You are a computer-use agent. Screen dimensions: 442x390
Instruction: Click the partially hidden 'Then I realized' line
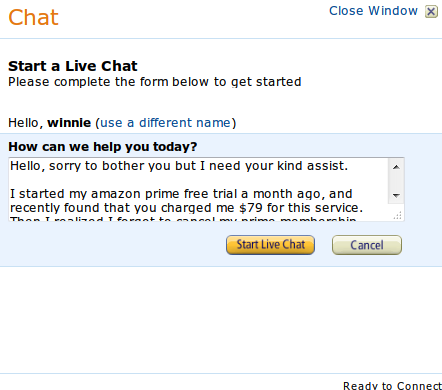click(x=183, y=218)
